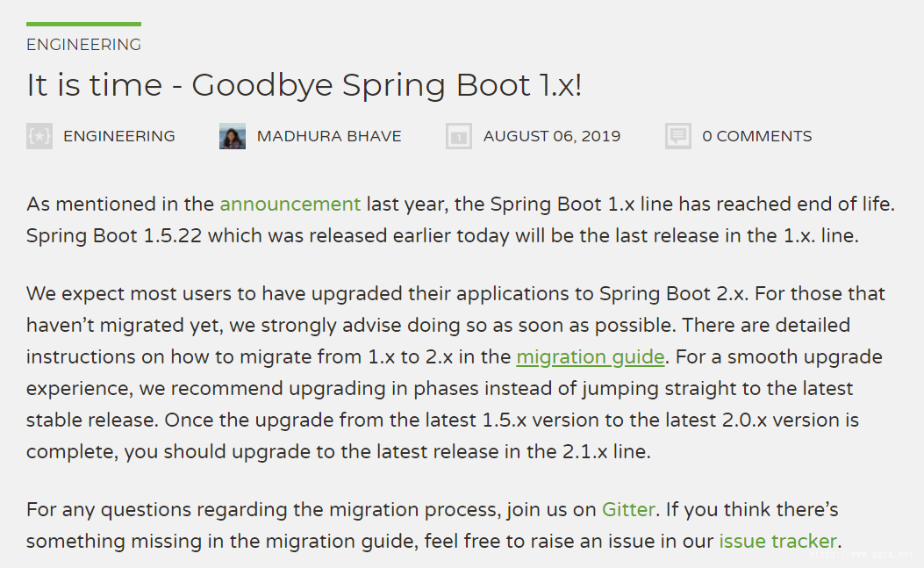Click the green bar above ENGINEERING
924x568 pixels.
pos(83,25)
